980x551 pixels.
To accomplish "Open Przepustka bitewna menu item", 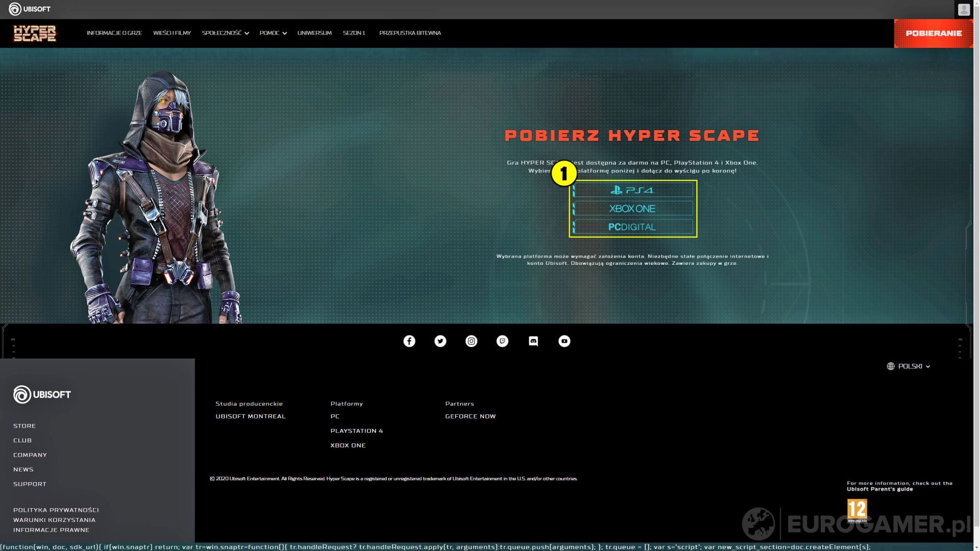I will 410,33.
